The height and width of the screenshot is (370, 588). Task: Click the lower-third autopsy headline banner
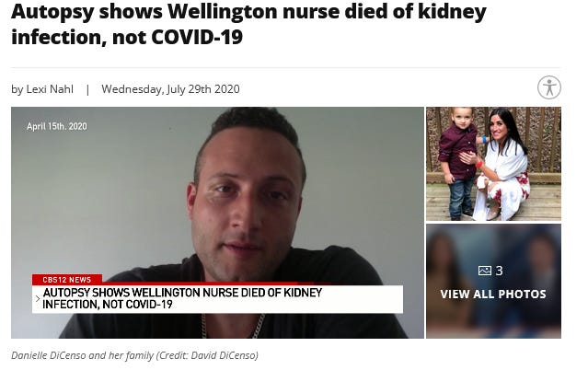click(x=217, y=299)
